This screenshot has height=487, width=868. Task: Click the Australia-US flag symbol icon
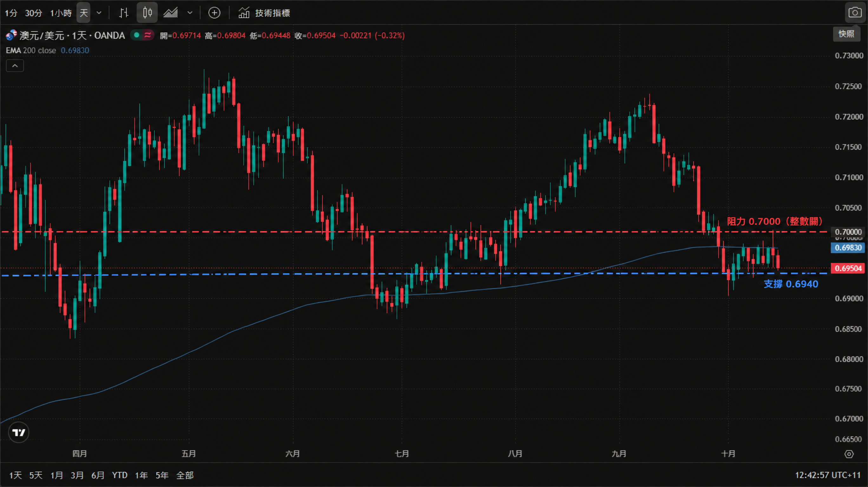[11, 35]
